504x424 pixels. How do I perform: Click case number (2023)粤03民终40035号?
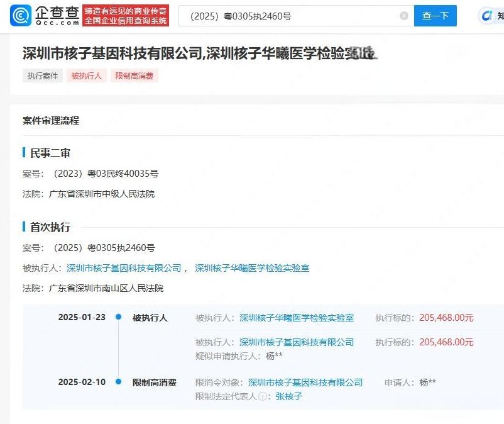pos(104,174)
